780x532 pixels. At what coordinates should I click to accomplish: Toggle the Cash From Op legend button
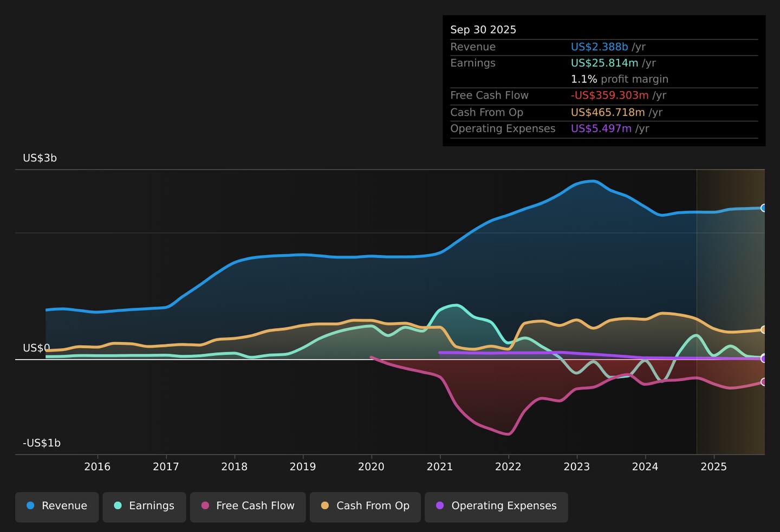pos(365,507)
